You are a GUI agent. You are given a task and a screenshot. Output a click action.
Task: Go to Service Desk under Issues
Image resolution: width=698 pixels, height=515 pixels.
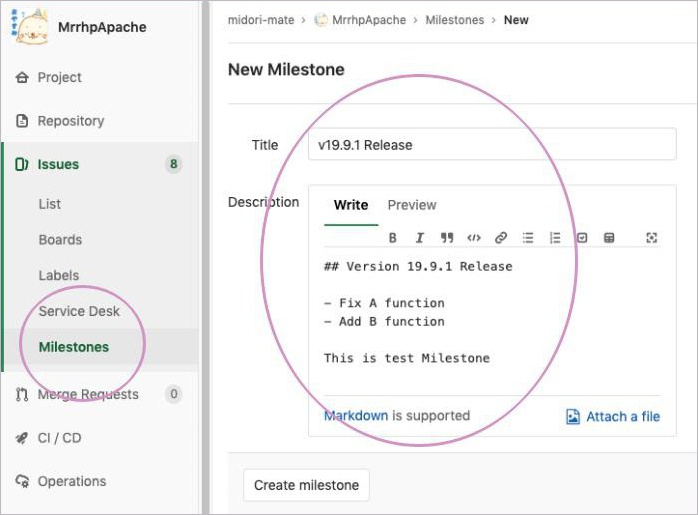pos(79,311)
